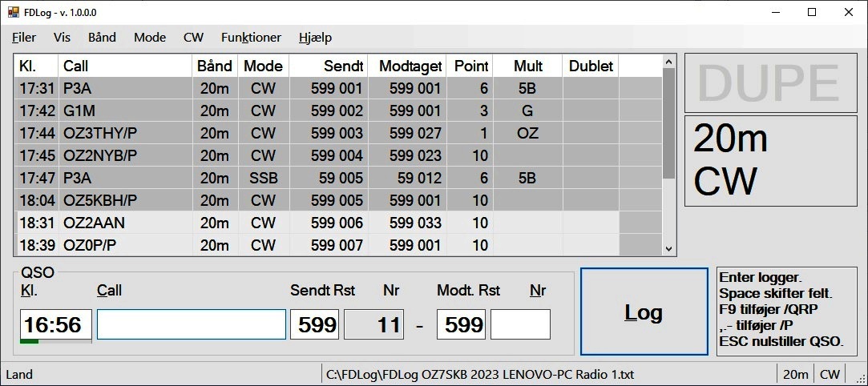Click the DUPE indicator panel

(x=770, y=83)
